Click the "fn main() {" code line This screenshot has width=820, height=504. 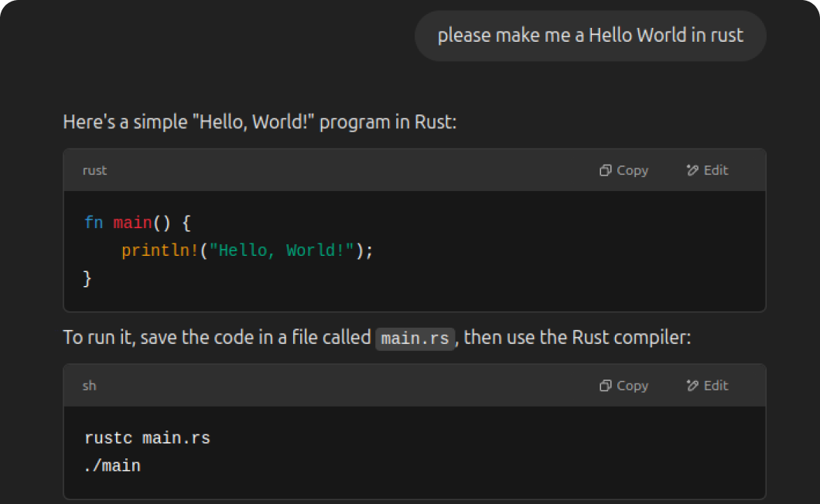pos(138,223)
